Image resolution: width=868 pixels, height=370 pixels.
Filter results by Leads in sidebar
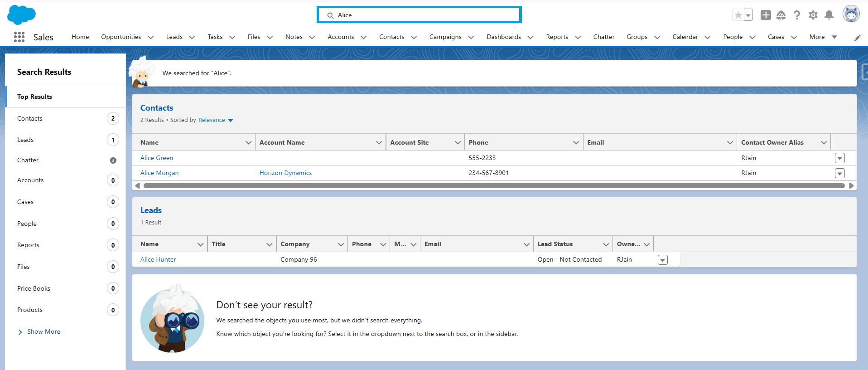click(x=65, y=140)
